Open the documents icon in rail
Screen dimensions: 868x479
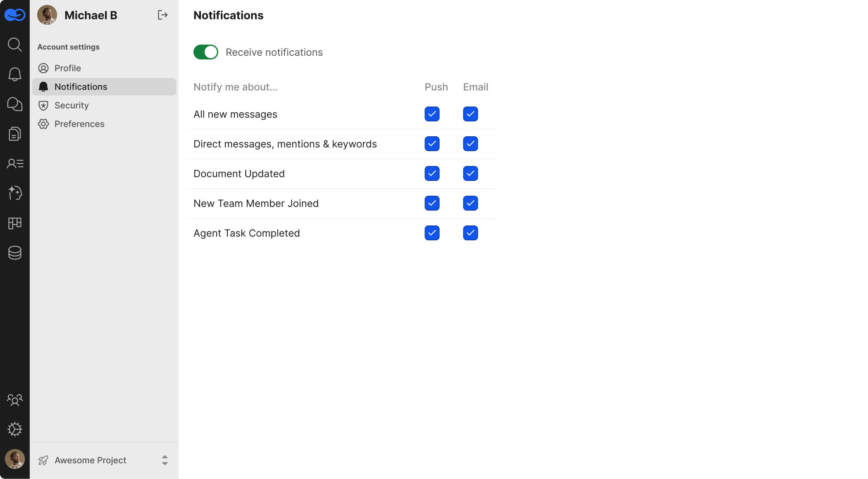tap(15, 134)
